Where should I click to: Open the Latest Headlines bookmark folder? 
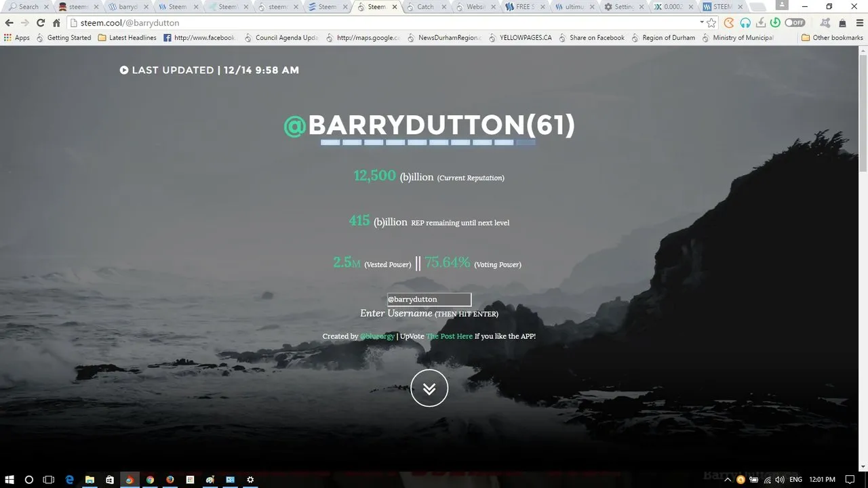(127, 38)
